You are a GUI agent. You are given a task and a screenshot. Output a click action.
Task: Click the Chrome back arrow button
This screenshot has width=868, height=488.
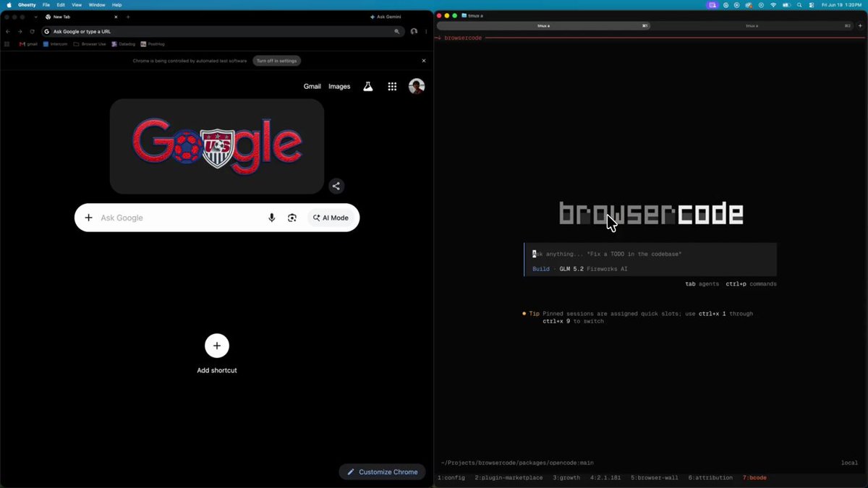[8, 32]
